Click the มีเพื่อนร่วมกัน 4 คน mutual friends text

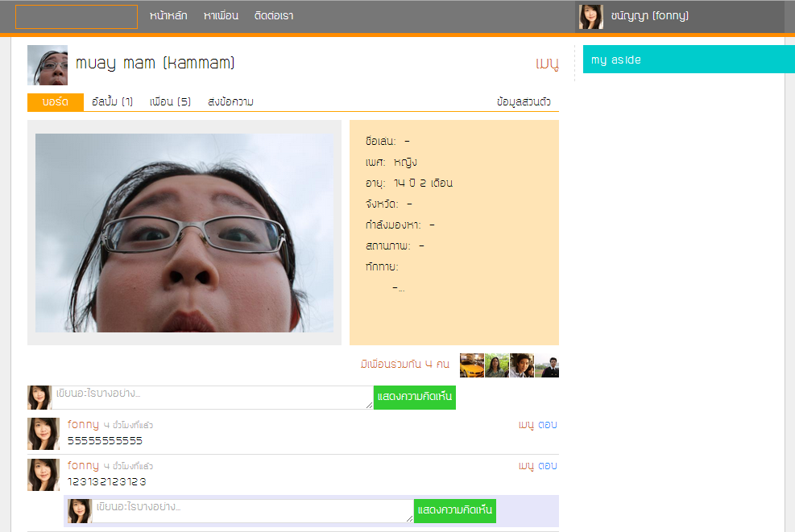tap(404, 365)
